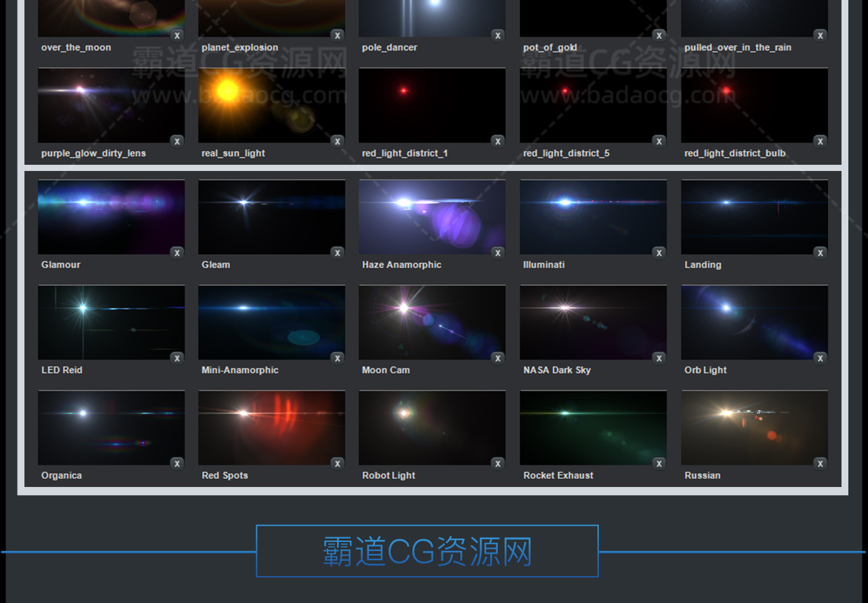Click the X icon on Moon Cam thumbnail
The height and width of the screenshot is (603, 868).
click(498, 358)
